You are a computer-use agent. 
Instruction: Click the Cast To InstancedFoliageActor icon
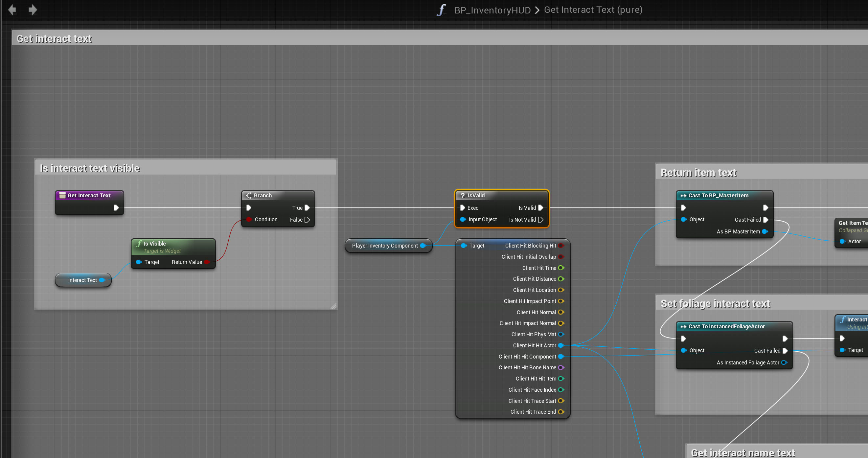683,326
